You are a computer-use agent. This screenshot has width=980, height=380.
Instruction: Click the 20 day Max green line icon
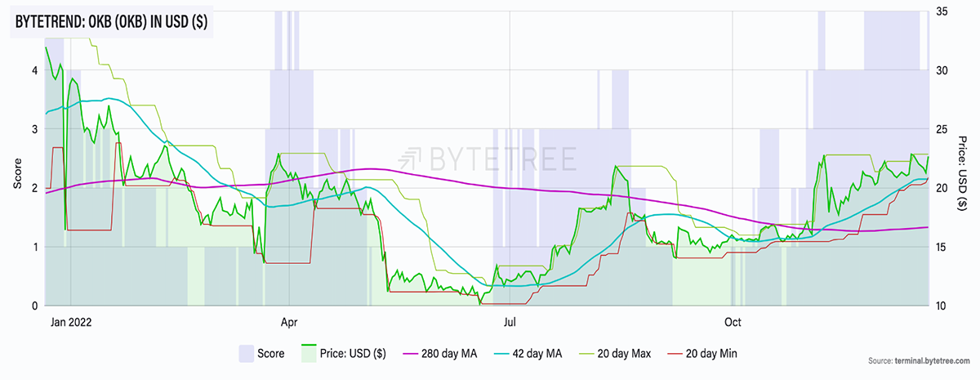pyautogui.click(x=587, y=353)
